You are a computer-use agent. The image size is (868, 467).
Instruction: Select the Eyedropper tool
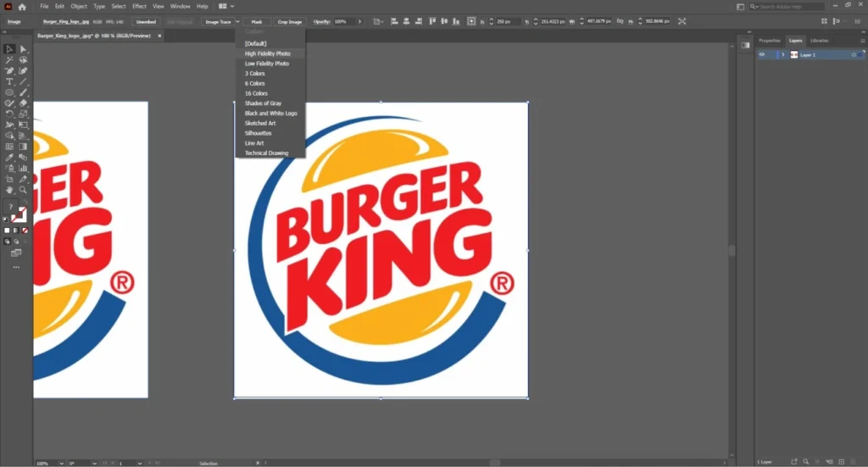tap(9, 157)
